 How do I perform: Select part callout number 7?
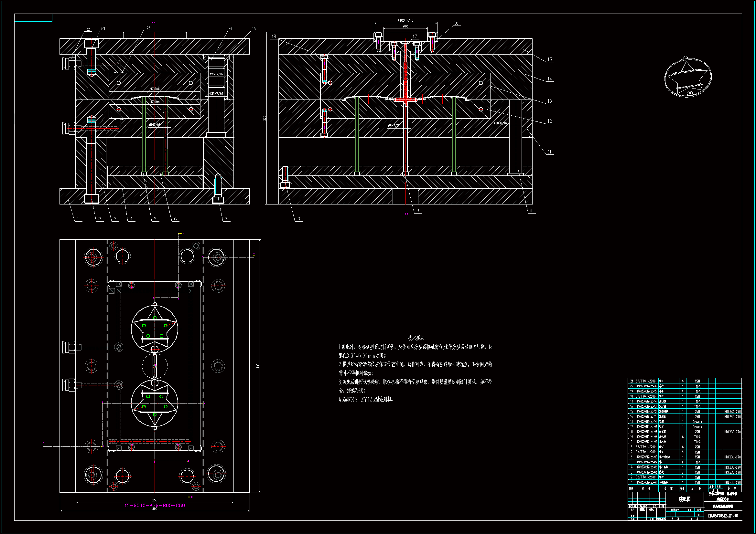point(226,219)
